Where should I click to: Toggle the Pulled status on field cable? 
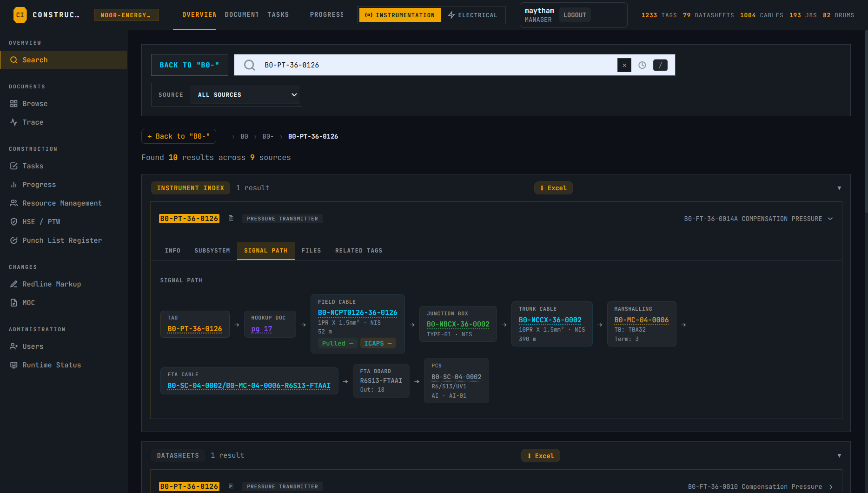point(338,343)
